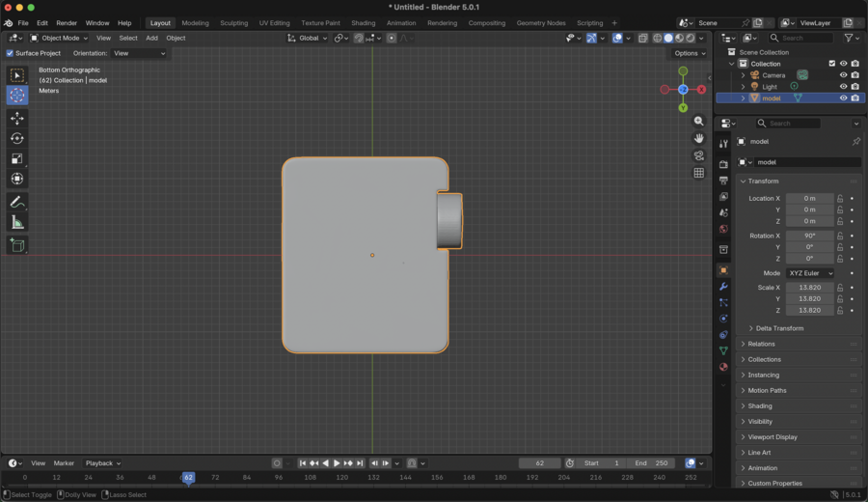Open the Object Mode dropdown
The image size is (868, 502).
[60, 38]
